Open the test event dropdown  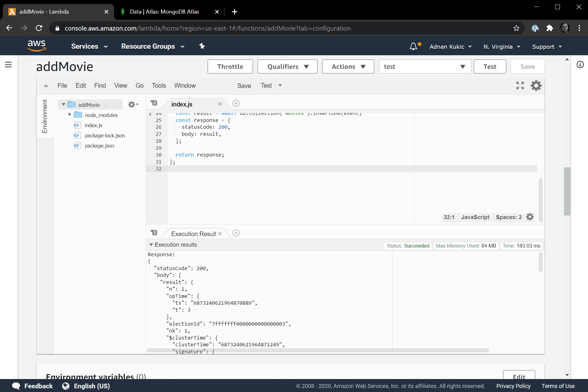pyautogui.click(x=424, y=67)
